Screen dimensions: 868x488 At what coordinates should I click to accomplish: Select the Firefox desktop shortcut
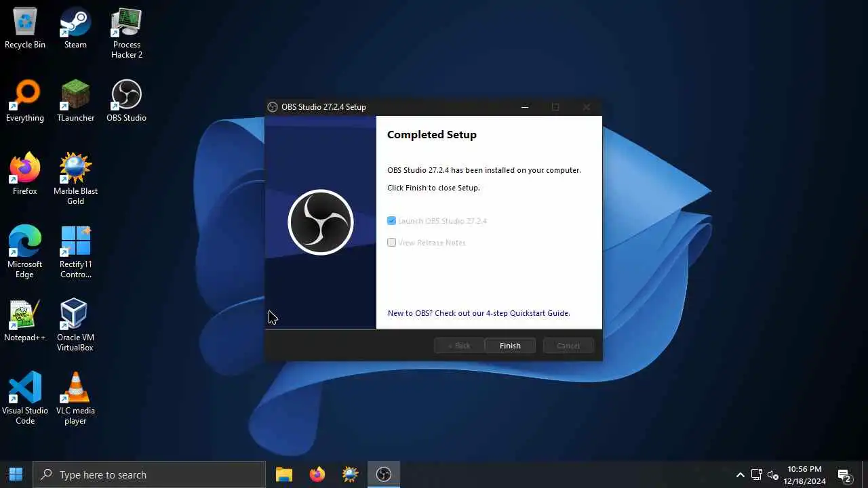point(25,175)
